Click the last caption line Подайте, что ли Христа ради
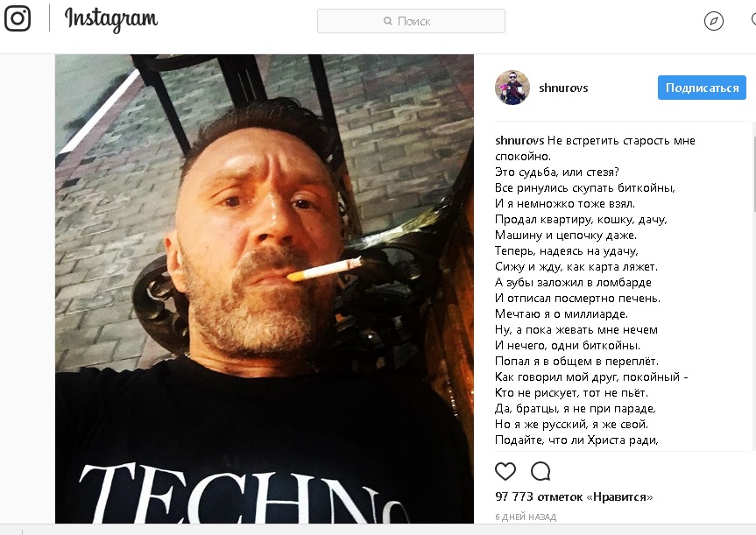The image size is (756, 535). (x=576, y=440)
